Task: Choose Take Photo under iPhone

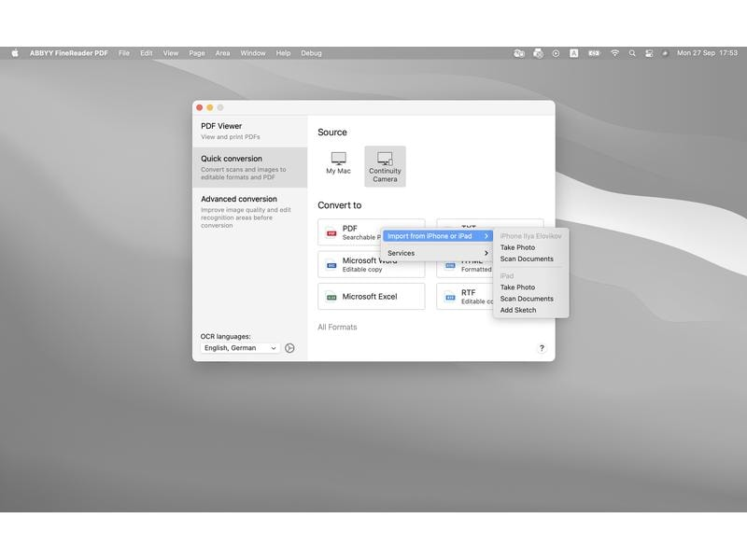Action: pos(517,247)
